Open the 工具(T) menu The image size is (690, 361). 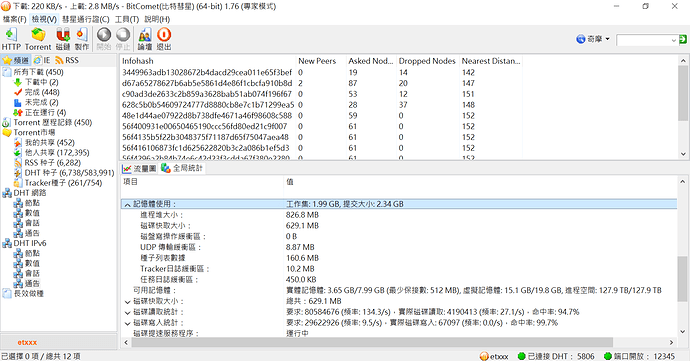pos(127,19)
